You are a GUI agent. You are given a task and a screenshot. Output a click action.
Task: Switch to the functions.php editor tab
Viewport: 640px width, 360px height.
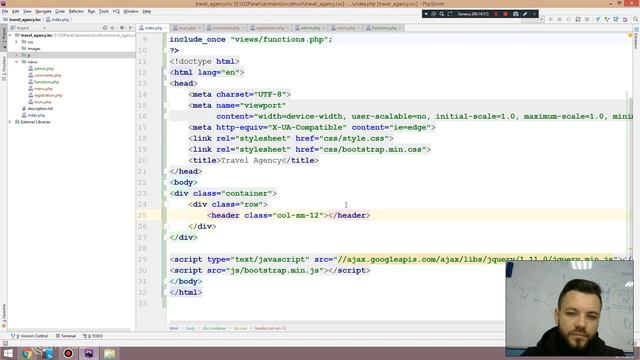384,28
